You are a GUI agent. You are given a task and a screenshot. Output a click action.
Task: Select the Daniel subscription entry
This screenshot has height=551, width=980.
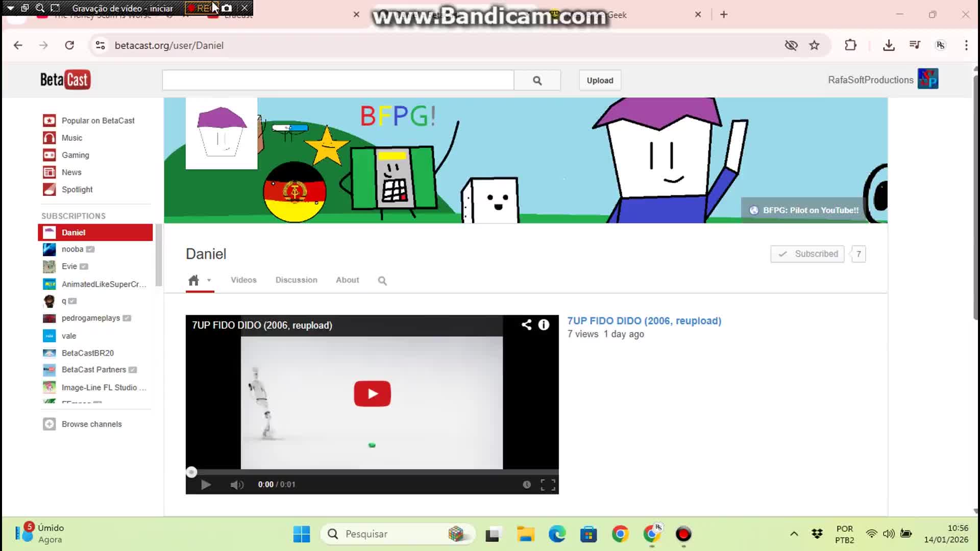coord(95,232)
